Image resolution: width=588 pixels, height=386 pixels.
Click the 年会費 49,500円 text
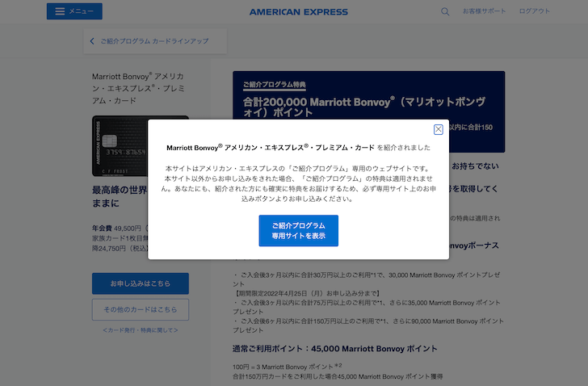[116, 229]
